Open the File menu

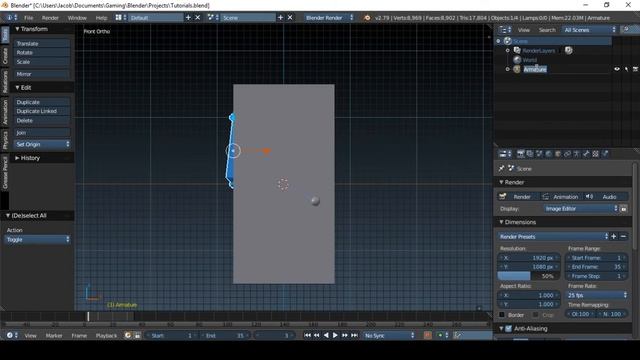(x=29, y=18)
